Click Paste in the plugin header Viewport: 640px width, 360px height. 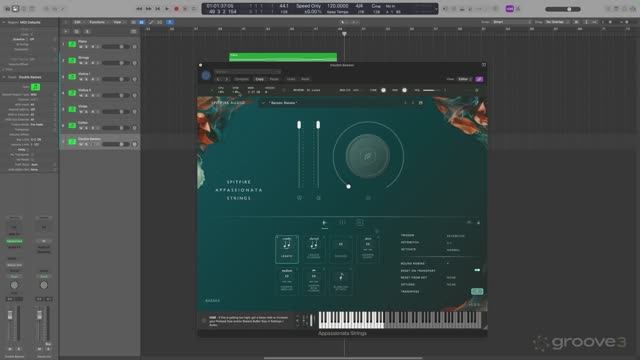pyautogui.click(x=274, y=79)
